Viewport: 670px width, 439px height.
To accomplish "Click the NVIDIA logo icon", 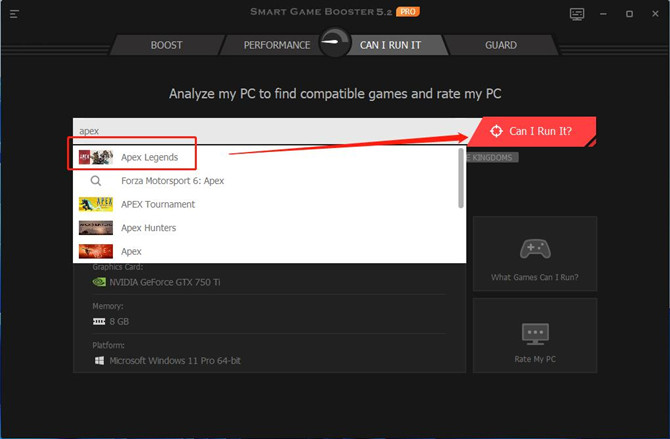I will (99, 282).
